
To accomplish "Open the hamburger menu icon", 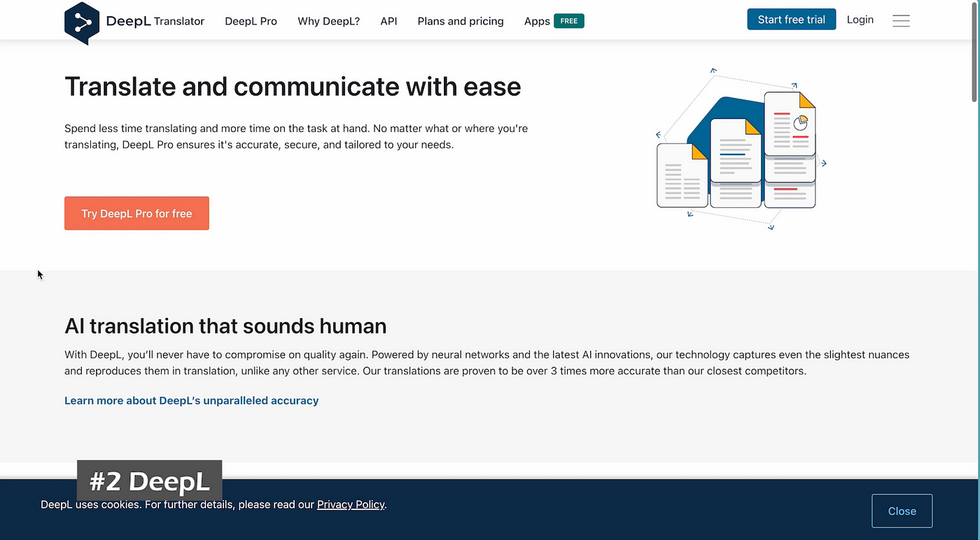I will [901, 21].
